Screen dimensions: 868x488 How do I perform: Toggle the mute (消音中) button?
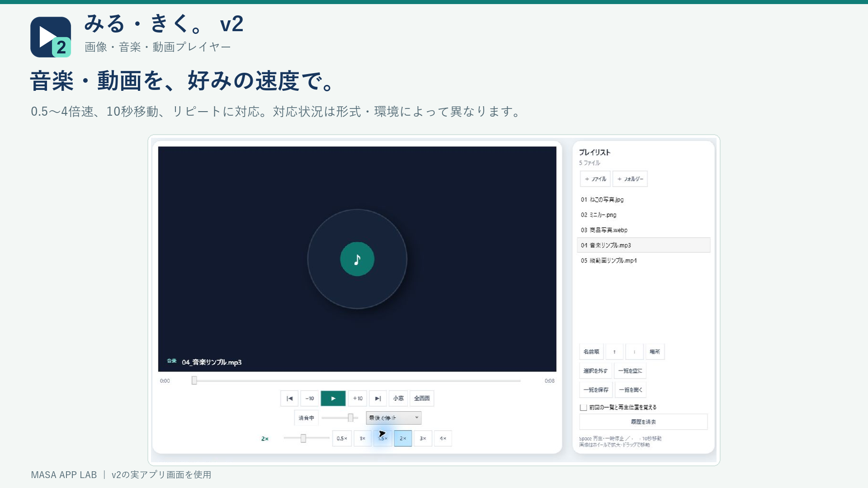306,418
